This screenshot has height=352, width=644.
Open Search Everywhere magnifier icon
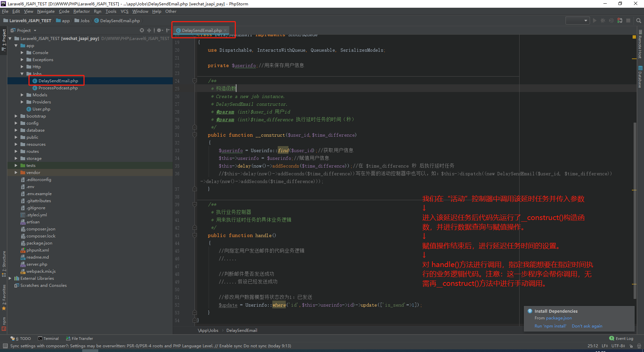point(639,20)
